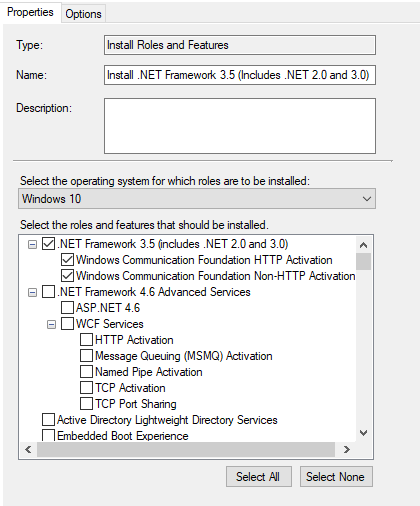The image size is (420, 506).
Task: Click right arrow of horizontal scrollbar
Action: pyautogui.click(x=347, y=449)
